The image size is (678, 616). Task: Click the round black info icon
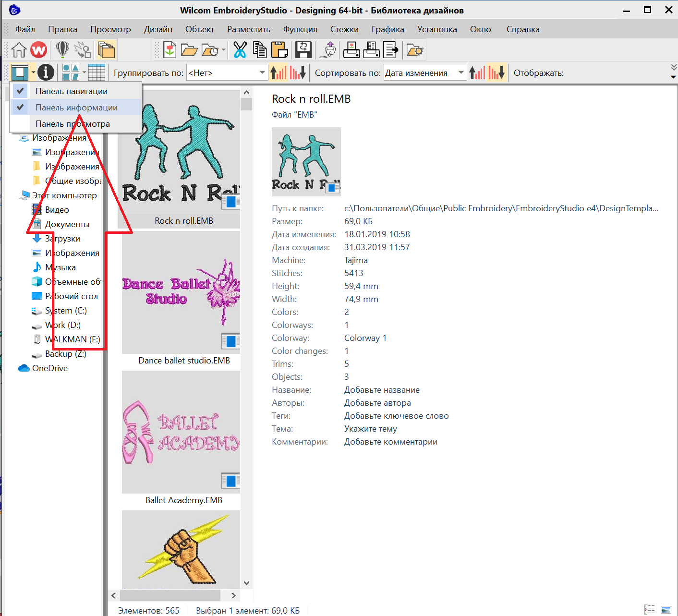tap(46, 72)
